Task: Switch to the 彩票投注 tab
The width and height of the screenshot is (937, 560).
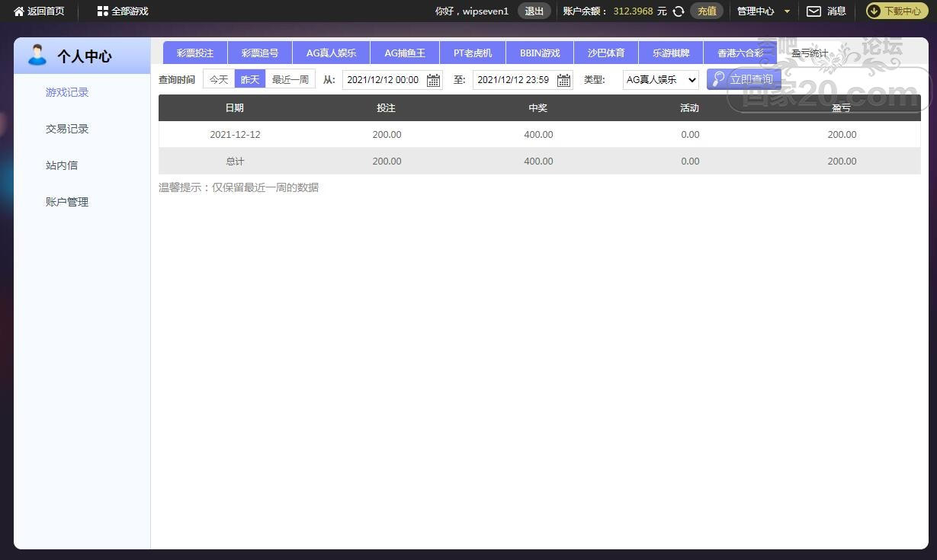Action: (x=195, y=53)
